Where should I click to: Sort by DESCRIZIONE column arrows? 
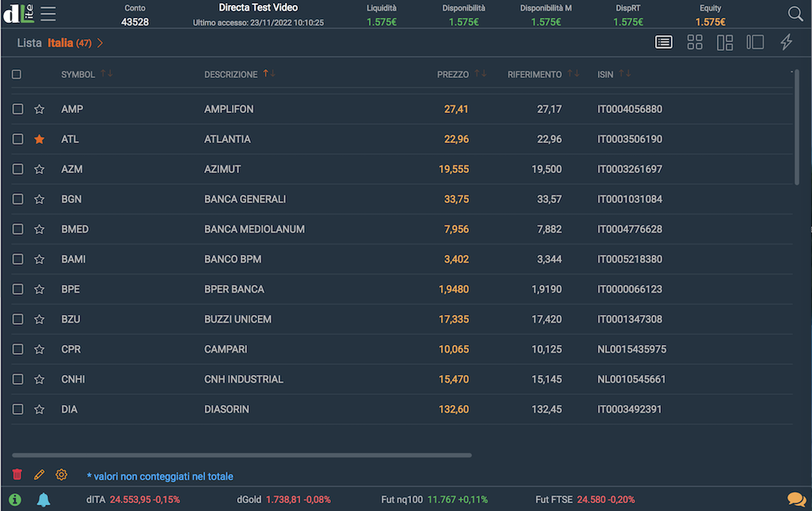269,74
